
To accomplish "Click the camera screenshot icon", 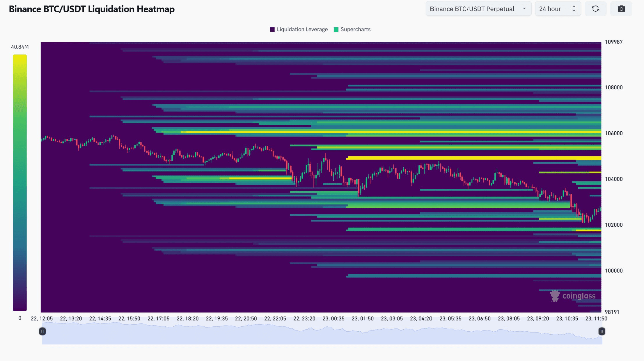I will coord(621,9).
